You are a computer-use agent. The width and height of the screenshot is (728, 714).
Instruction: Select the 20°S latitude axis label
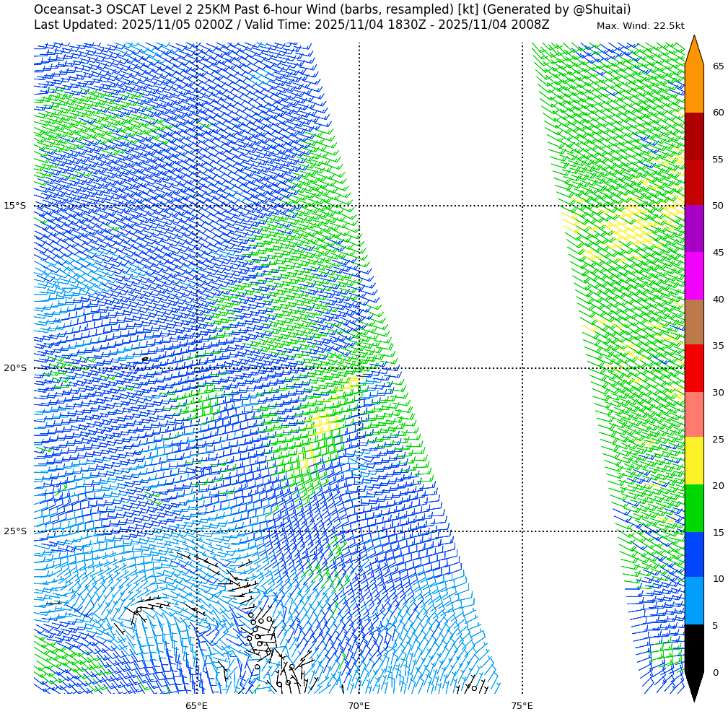(x=14, y=368)
